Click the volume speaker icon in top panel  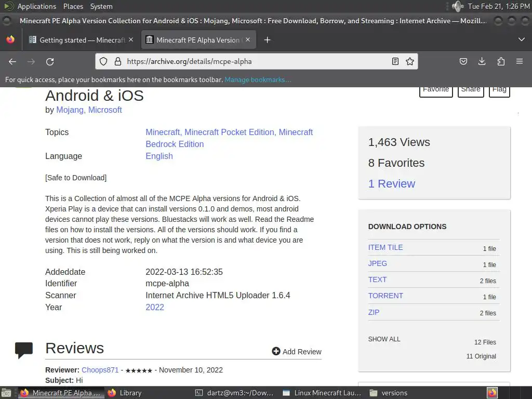[458, 6]
